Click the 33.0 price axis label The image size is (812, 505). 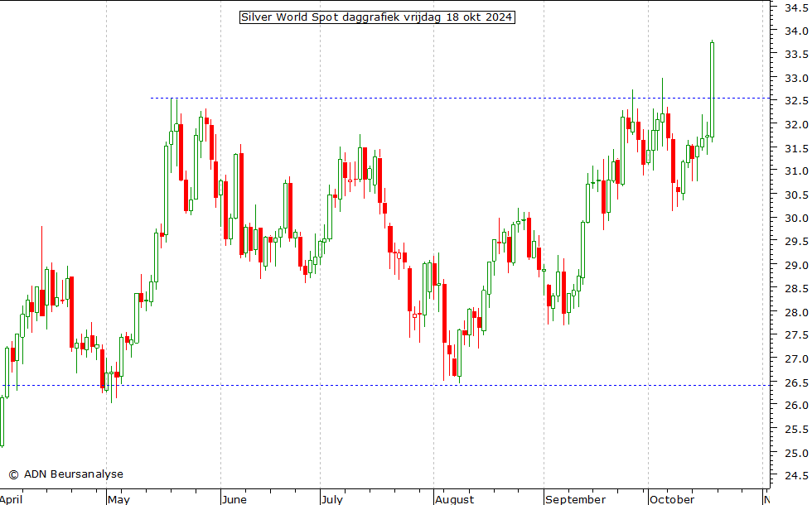click(x=796, y=78)
